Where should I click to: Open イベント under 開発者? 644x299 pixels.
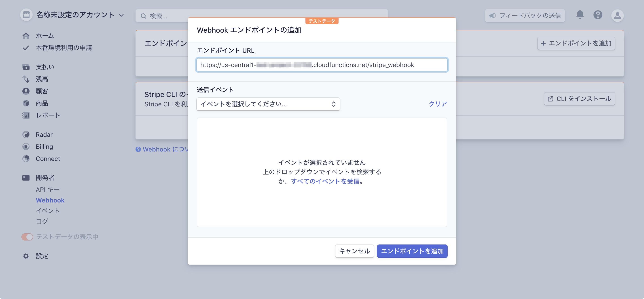click(48, 211)
